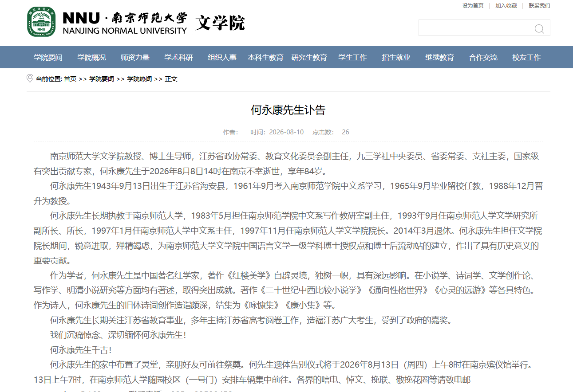
Task: Click the NNU university logo emblem
Action: click(x=41, y=22)
